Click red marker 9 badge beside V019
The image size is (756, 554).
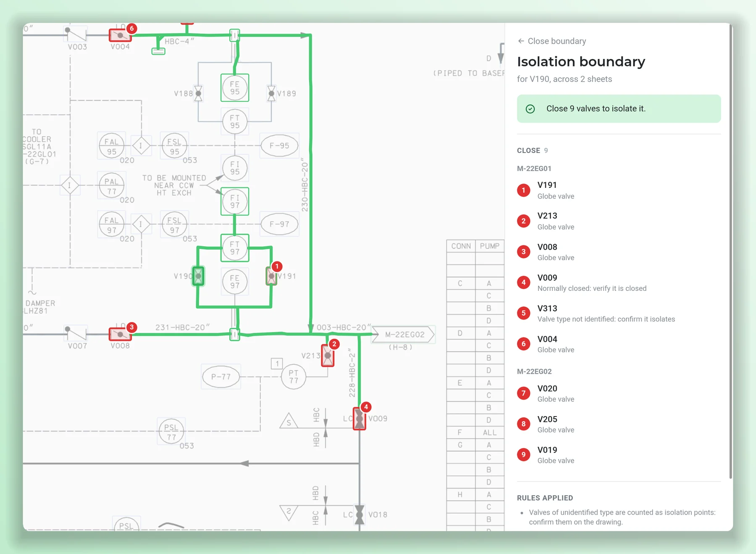coord(523,454)
